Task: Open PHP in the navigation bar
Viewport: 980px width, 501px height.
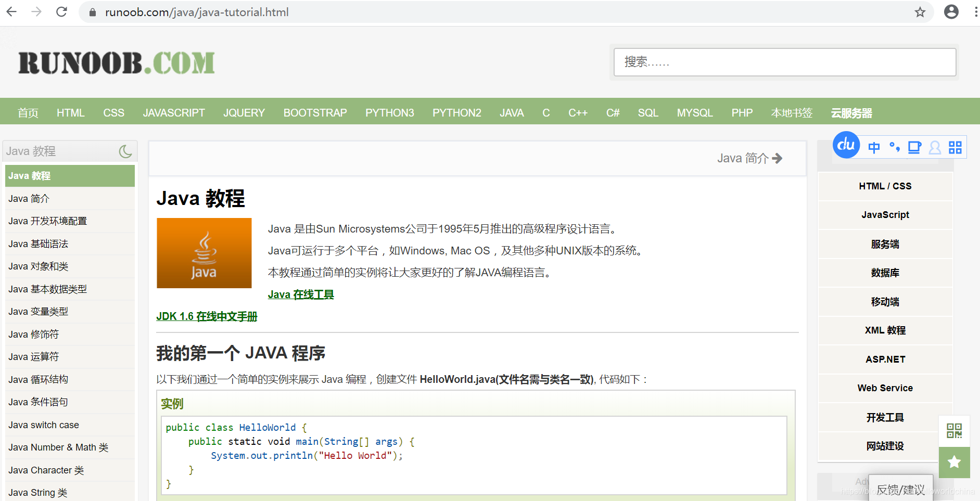Action: 742,113
